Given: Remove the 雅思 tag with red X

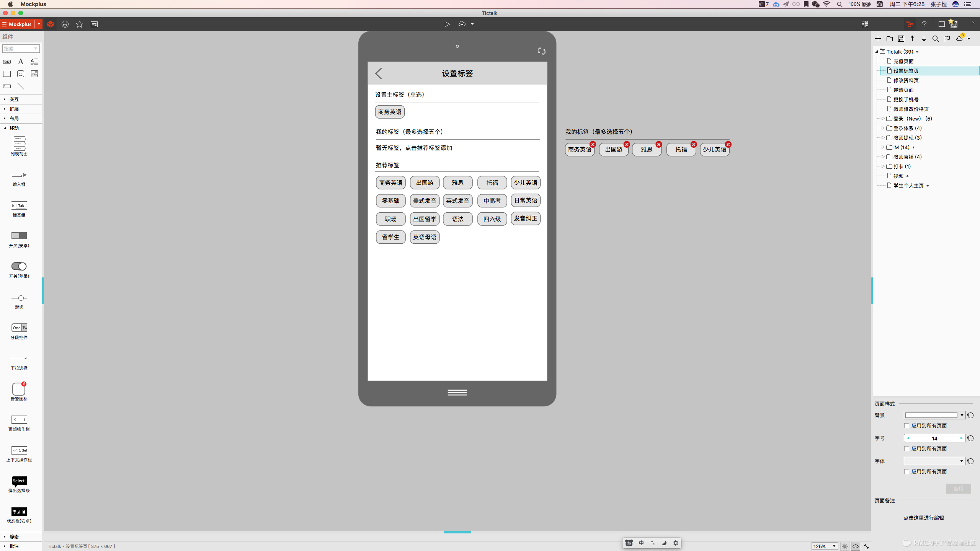Looking at the screenshot, I should point(658,144).
